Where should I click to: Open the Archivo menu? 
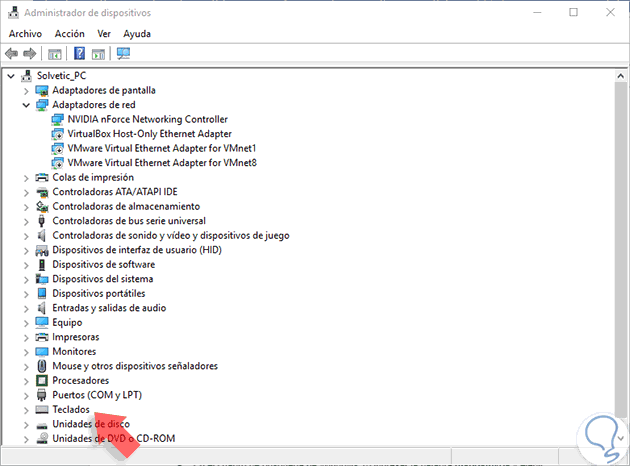[x=25, y=34]
